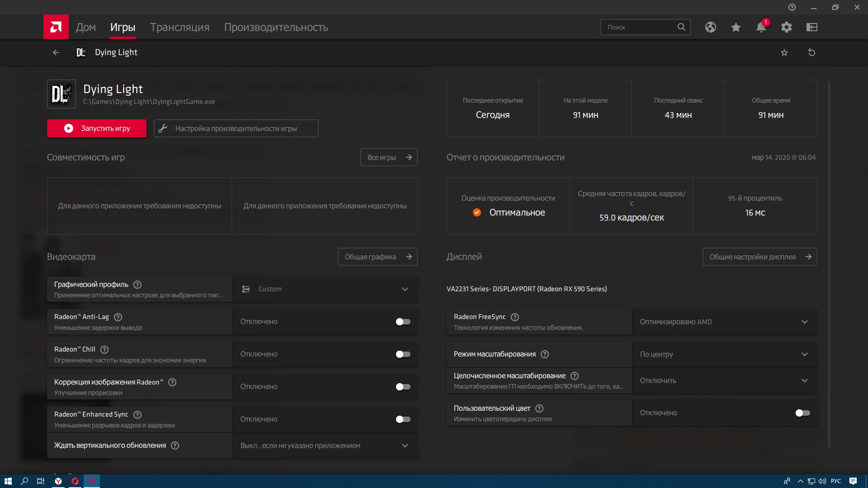
Task: Open Yandex browser from taskbar
Action: click(58, 481)
